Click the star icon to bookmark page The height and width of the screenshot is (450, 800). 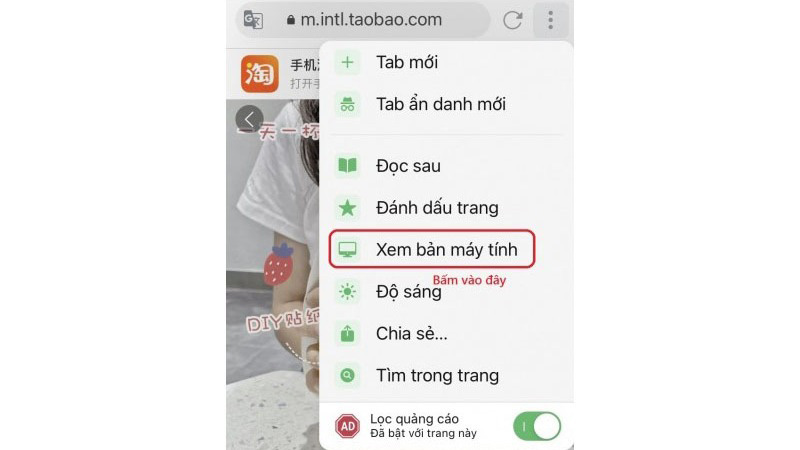pos(347,208)
